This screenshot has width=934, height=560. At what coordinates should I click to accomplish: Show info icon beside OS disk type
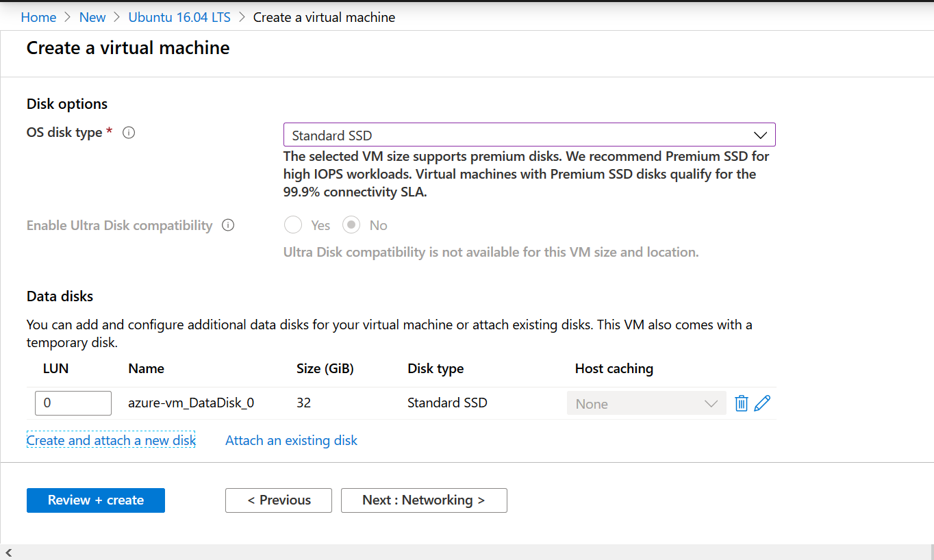click(x=129, y=133)
